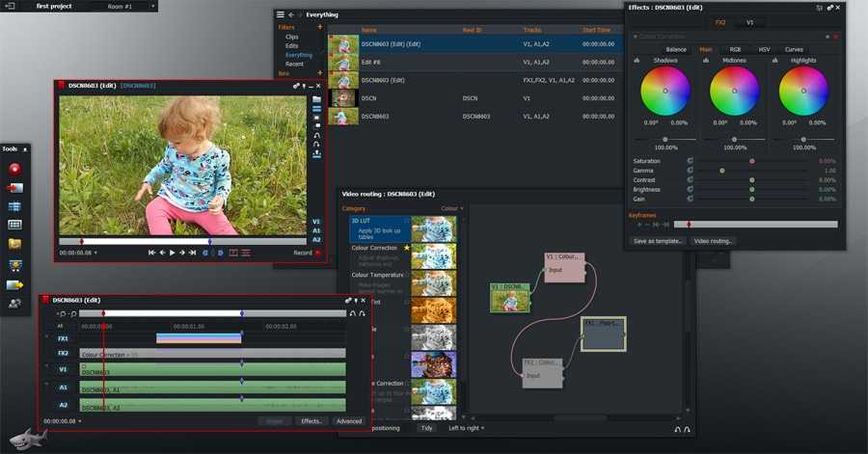Switch to the Curves tab
The width and height of the screenshot is (868, 454).
coord(794,49)
